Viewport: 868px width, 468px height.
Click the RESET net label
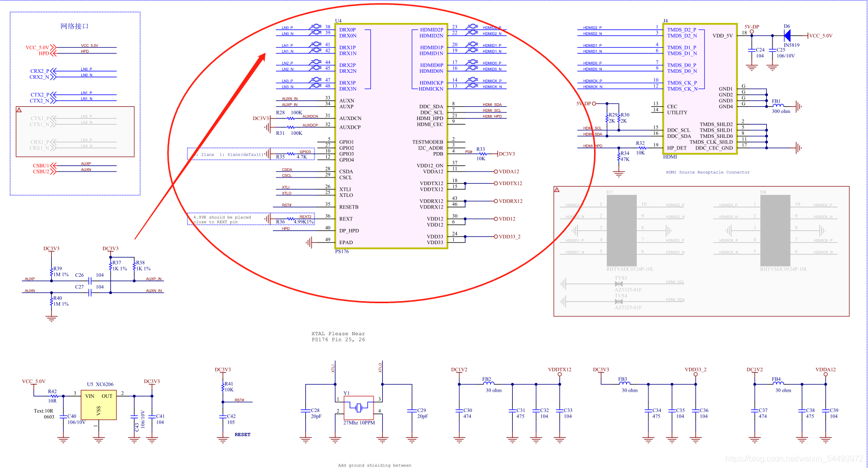click(242, 434)
